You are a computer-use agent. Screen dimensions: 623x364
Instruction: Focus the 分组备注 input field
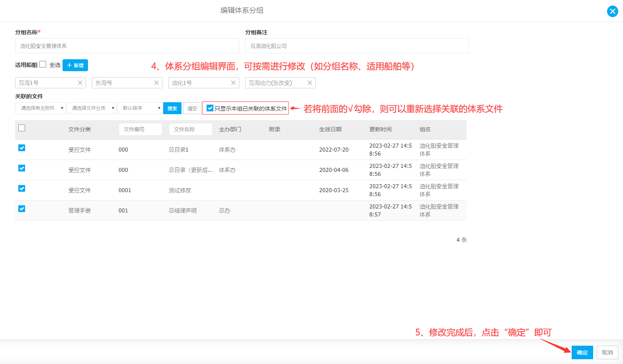point(357,46)
